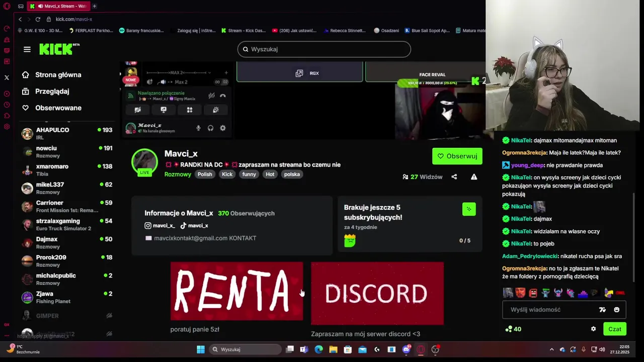Click the microphone tray icon
Image resolution: width=644 pixels, height=362 pixels.
click(x=584, y=349)
